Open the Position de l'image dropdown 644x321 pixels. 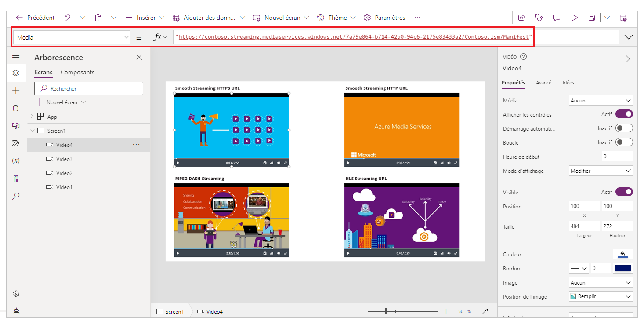601,297
